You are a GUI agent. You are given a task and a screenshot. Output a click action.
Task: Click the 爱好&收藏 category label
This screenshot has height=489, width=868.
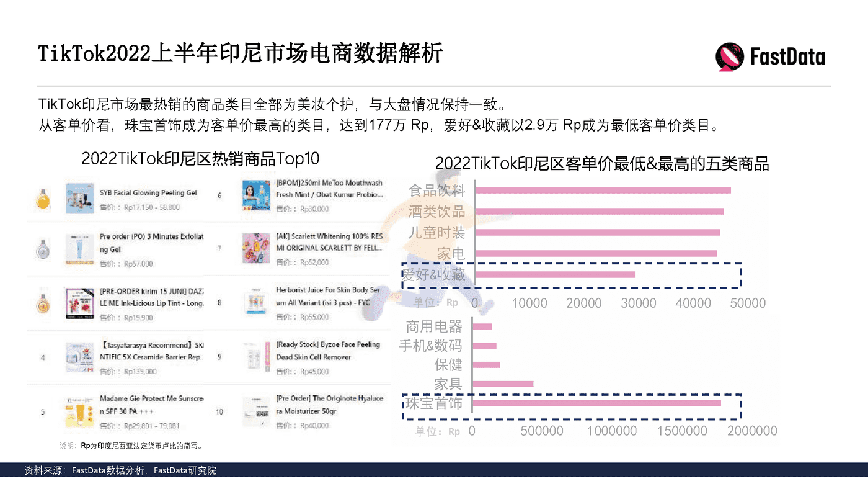click(434, 275)
